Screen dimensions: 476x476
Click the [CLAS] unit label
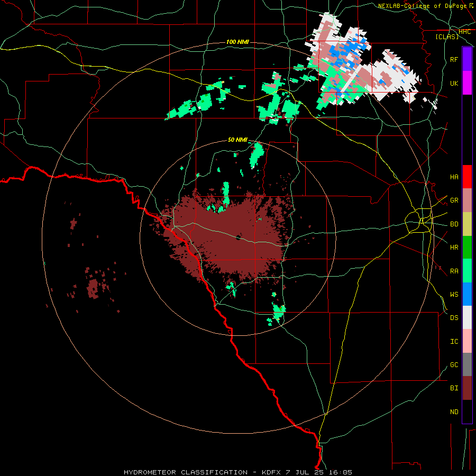click(447, 36)
